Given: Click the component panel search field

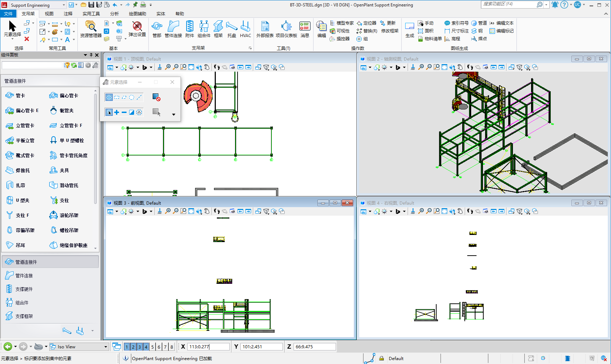Looking at the screenshot, I should (32, 65).
